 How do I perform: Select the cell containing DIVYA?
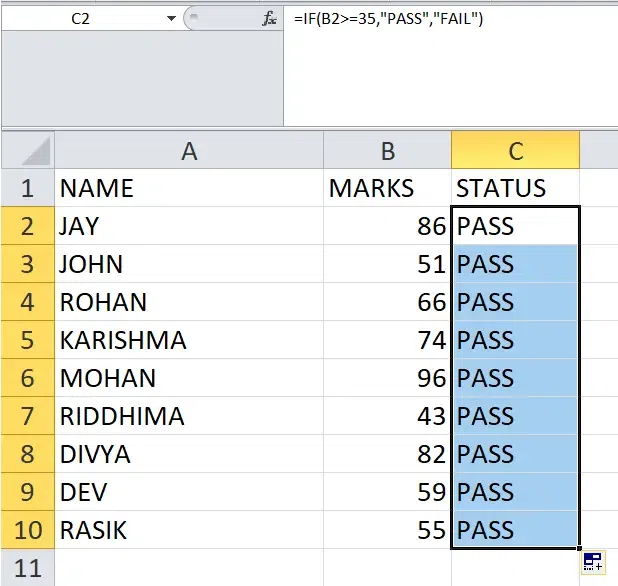(189, 454)
